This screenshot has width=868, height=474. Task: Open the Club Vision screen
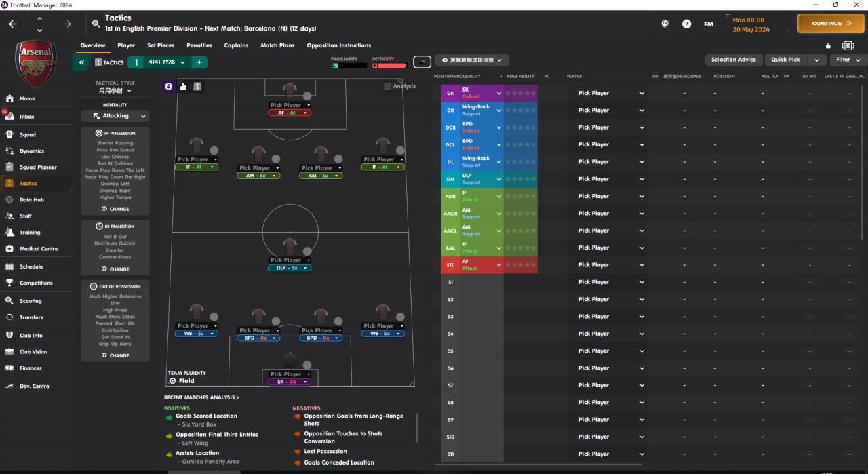tap(33, 351)
